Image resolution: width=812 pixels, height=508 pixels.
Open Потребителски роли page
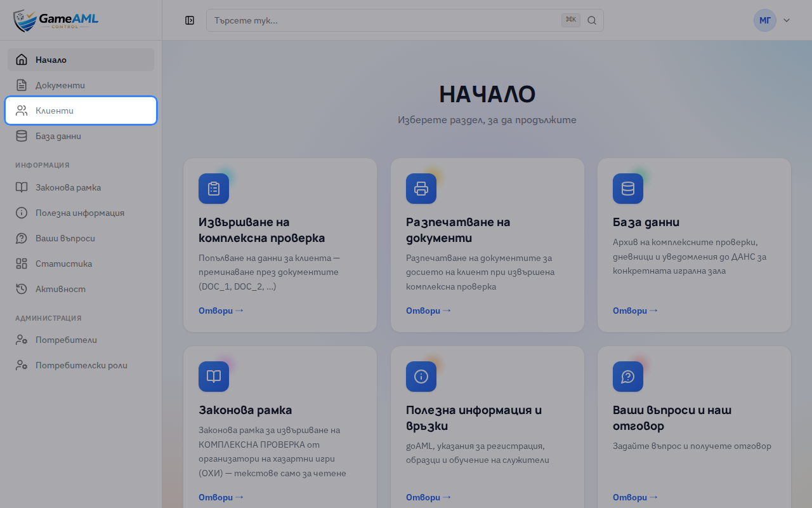point(81,365)
